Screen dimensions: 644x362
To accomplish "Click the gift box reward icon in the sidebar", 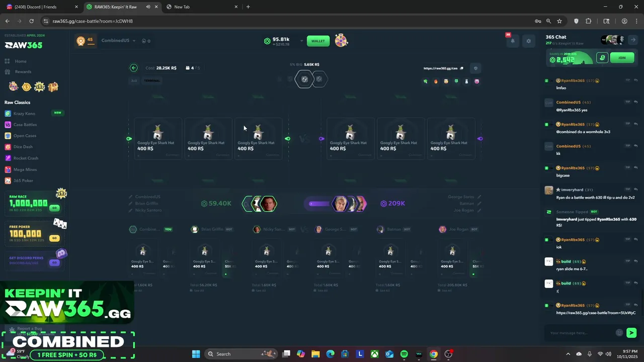I will [x=53, y=87].
